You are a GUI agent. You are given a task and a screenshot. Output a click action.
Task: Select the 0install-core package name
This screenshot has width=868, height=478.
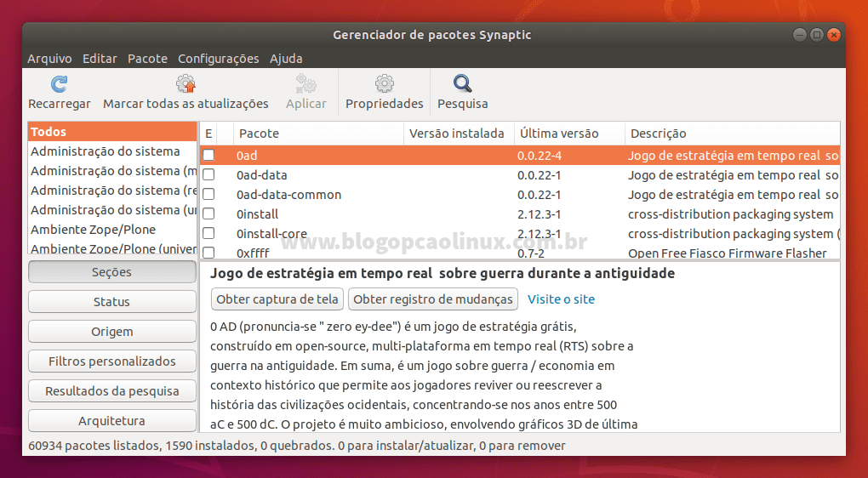click(x=271, y=234)
